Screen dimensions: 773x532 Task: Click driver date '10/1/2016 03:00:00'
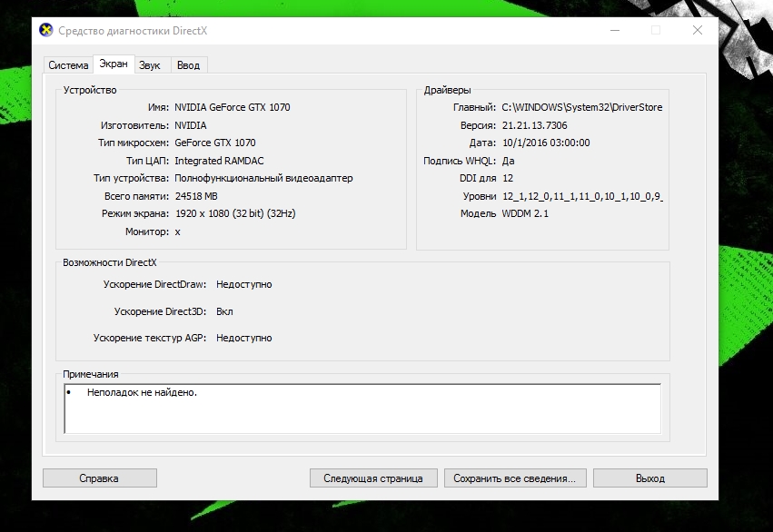pyautogui.click(x=546, y=143)
